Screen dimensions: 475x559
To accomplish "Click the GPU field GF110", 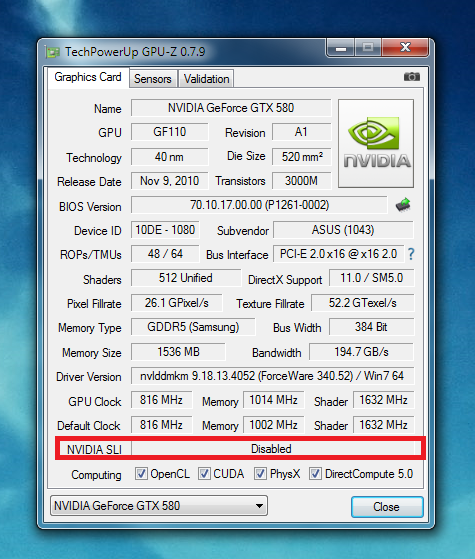I will point(170,132).
